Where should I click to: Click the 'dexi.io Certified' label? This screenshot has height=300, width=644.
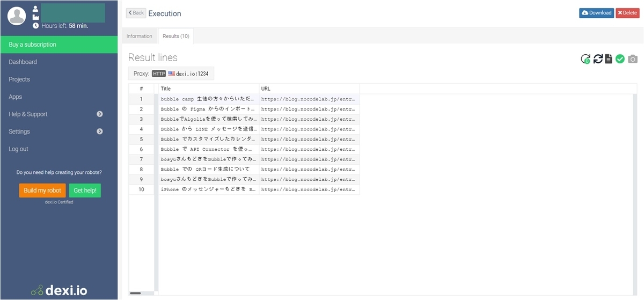point(59,202)
